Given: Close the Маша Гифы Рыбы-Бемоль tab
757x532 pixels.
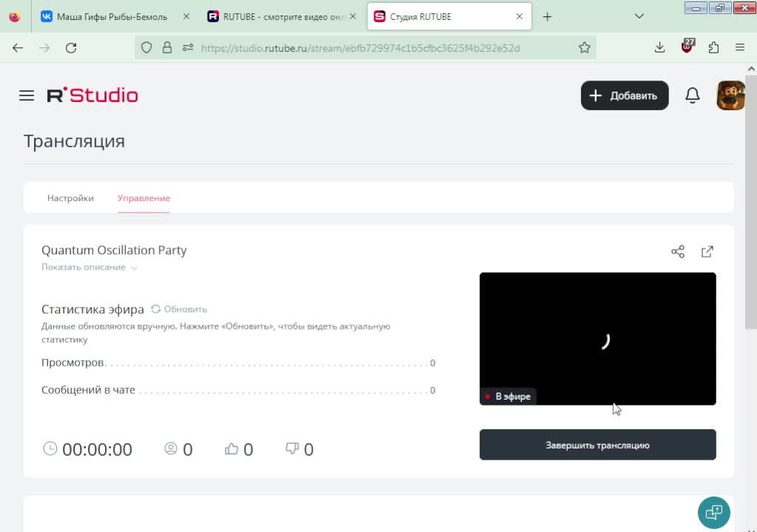Looking at the screenshot, I should pyautogui.click(x=186, y=16).
